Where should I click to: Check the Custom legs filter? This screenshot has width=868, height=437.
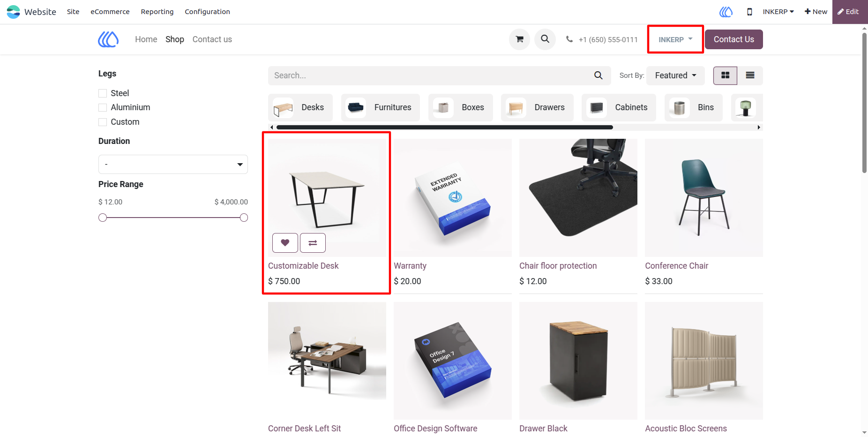coord(103,122)
